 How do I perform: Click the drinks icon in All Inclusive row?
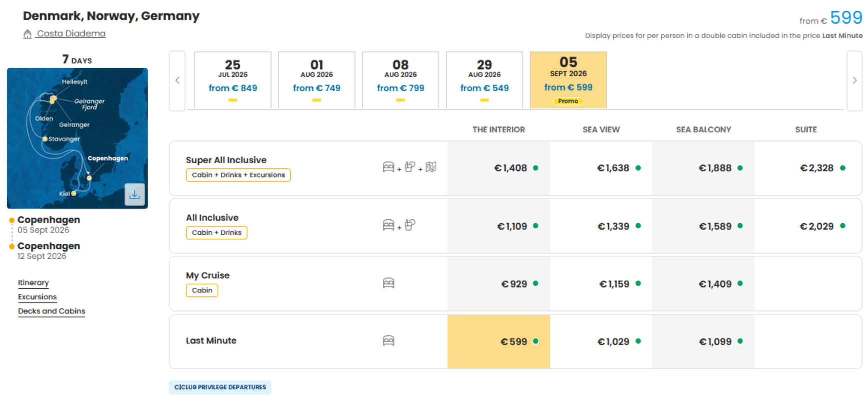[410, 225]
